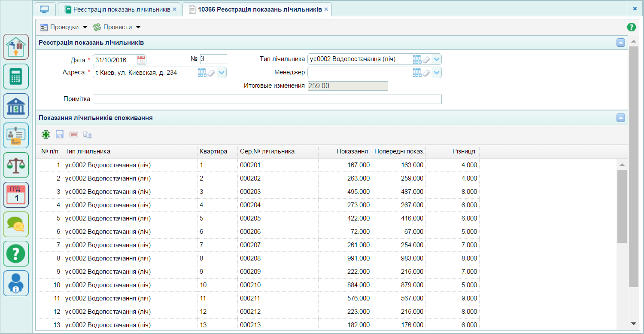The image size is (644, 334).
Task: Sort by Тип лічильника column header
Action: [130, 151]
